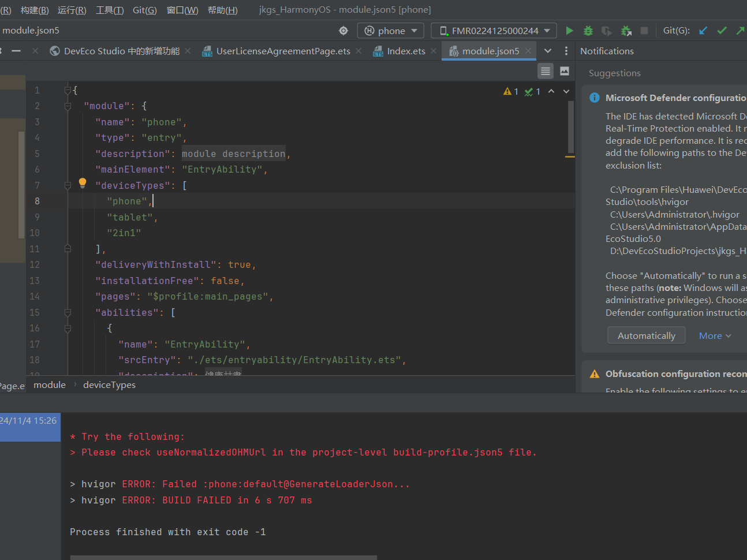Image resolution: width=747 pixels, height=560 pixels.
Task: Start debugging with the green bug icon
Action: point(588,31)
